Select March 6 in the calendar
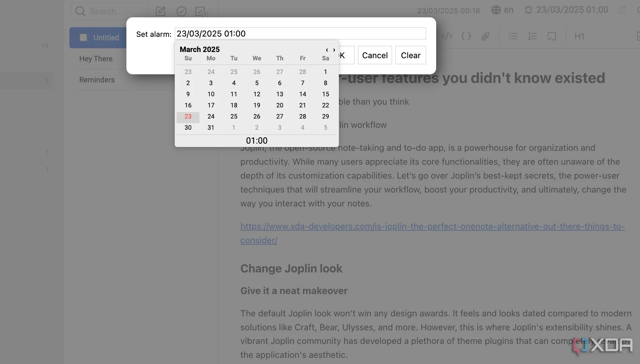Image resolution: width=640 pixels, height=364 pixels. (x=279, y=83)
